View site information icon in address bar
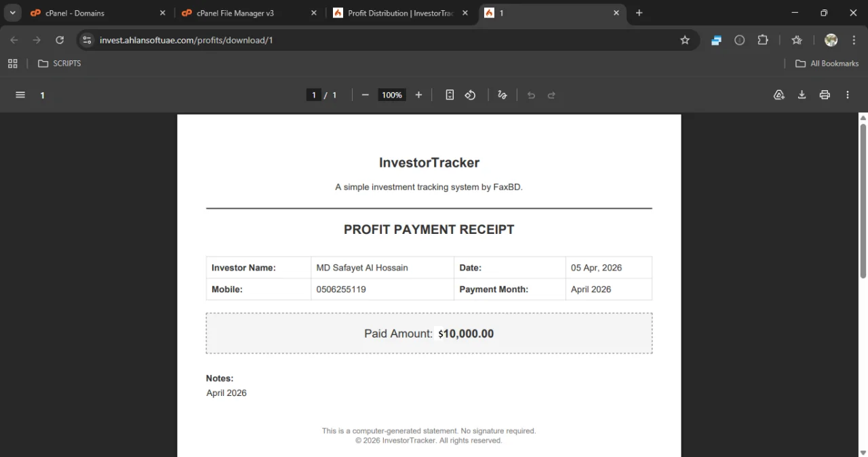The height and width of the screenshot is (457, 868). pos(87,40)
